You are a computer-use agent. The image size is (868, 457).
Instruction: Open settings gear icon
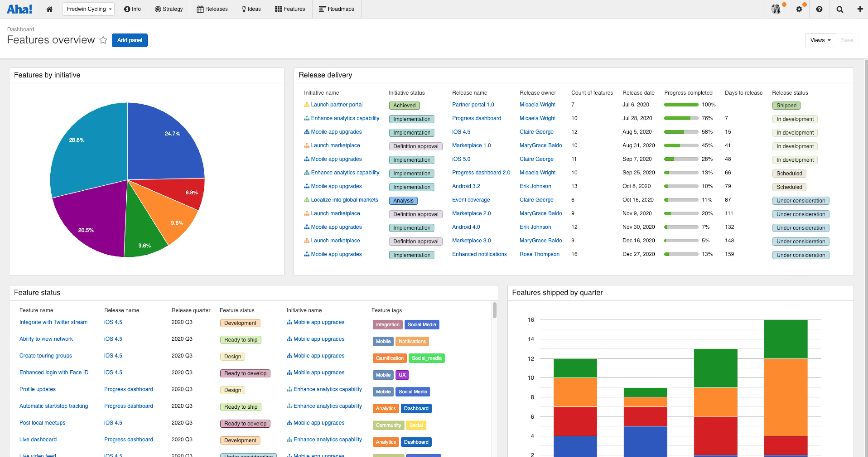point(799,9)
